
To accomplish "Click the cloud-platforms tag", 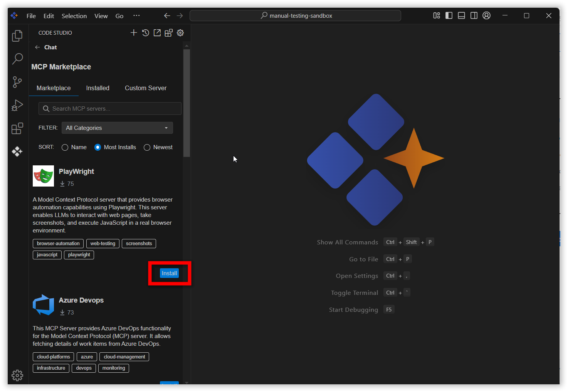I will tap(53, 357).
